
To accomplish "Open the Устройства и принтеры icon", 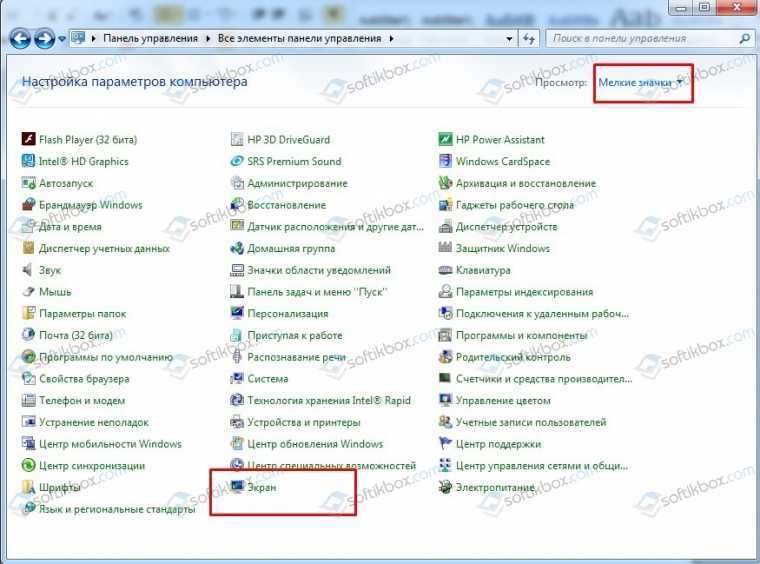I will tap(237, 422).
